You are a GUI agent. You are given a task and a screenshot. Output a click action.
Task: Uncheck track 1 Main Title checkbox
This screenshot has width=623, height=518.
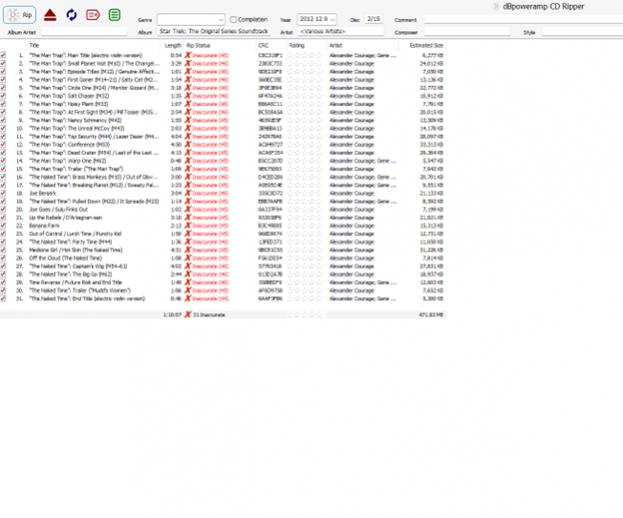[4, 55]
